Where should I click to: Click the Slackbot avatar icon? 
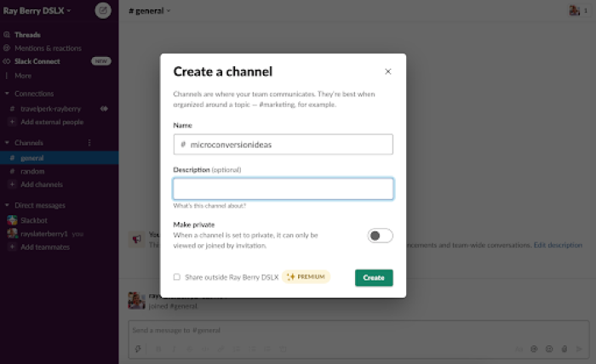(12, 220)
